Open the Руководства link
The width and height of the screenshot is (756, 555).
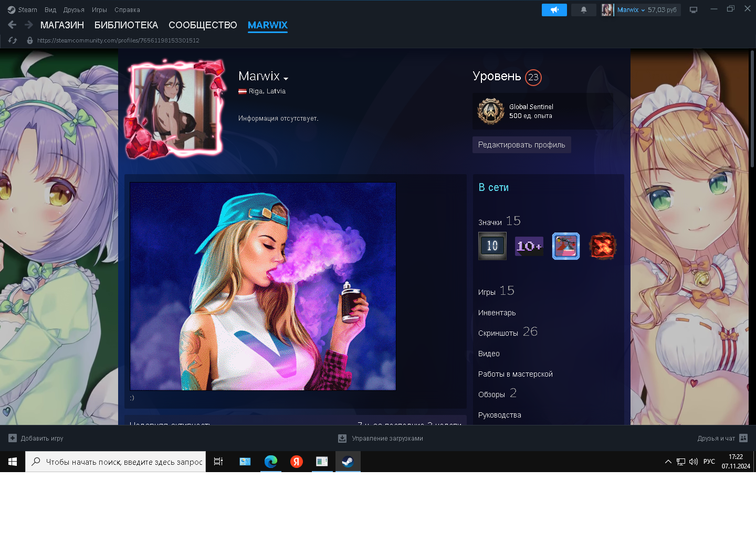click(500, 415)
